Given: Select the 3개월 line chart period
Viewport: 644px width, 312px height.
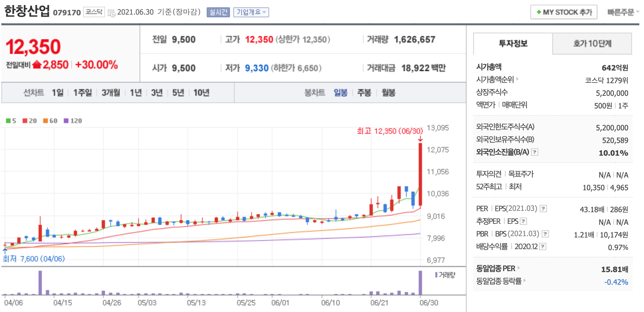Looking at the screenshot, I should (111, 92).
